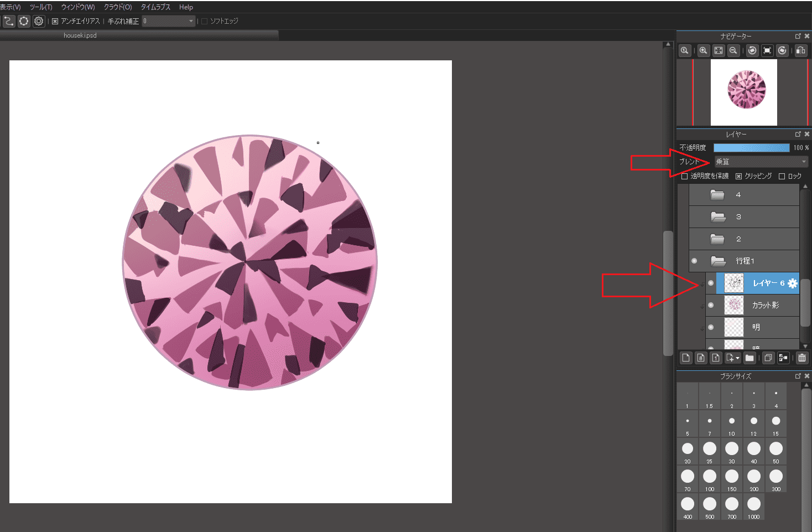The image size is (812, 532).
Task: Enable the ソフトエッジ checkbox
Action: [x=204, y=20]
